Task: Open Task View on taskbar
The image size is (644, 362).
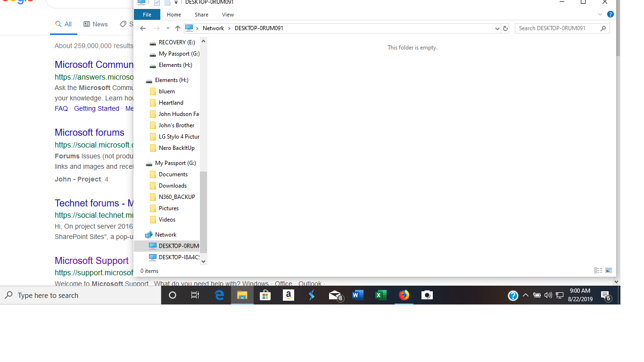Action: tap(195, 295)
